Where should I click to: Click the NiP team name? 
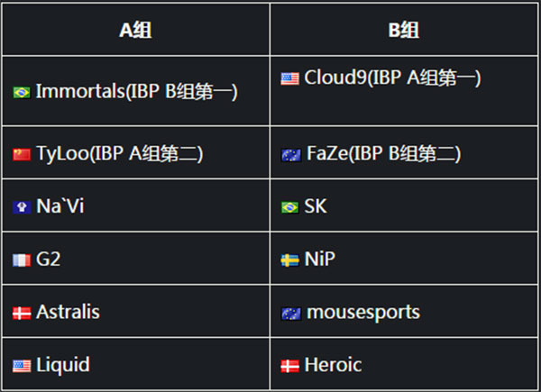coord(320,259)
